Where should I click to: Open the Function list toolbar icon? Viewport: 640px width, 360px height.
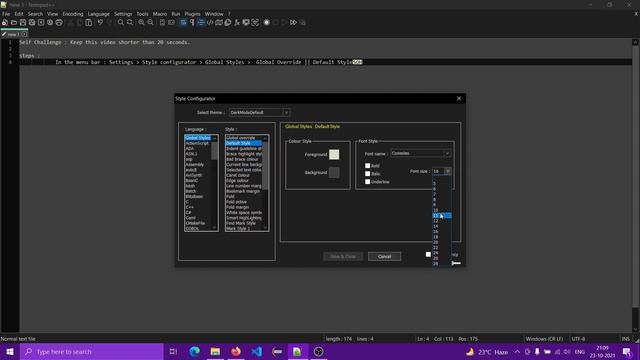(237, 22)
